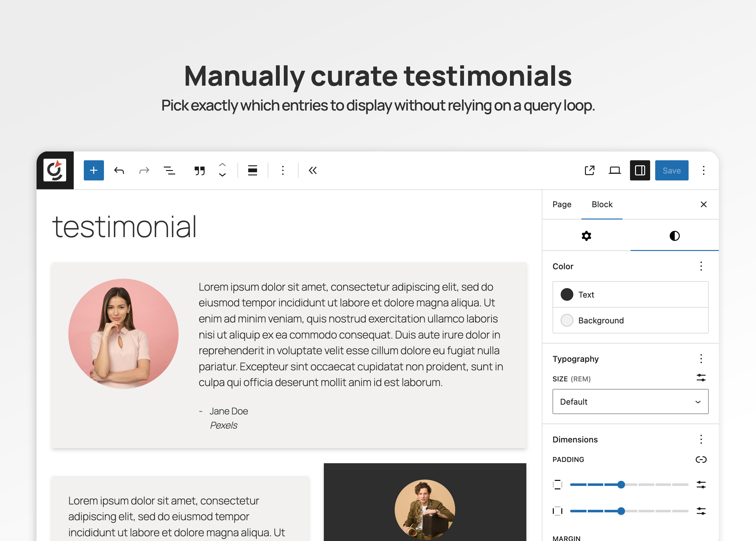Click the Save button
Viewport: 756px width, 541px height.
click(671, 170)
